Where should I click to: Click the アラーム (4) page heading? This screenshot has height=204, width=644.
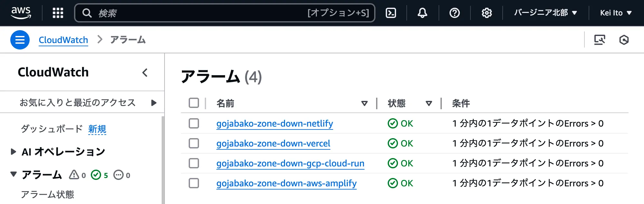click(x=222, y=77)
